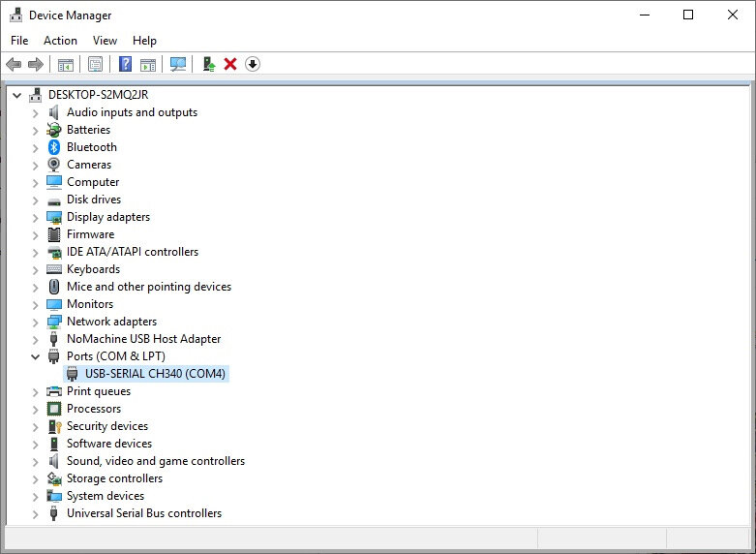
Task: Expand Audio inputs and outputs
Action: tap(35, 113)
